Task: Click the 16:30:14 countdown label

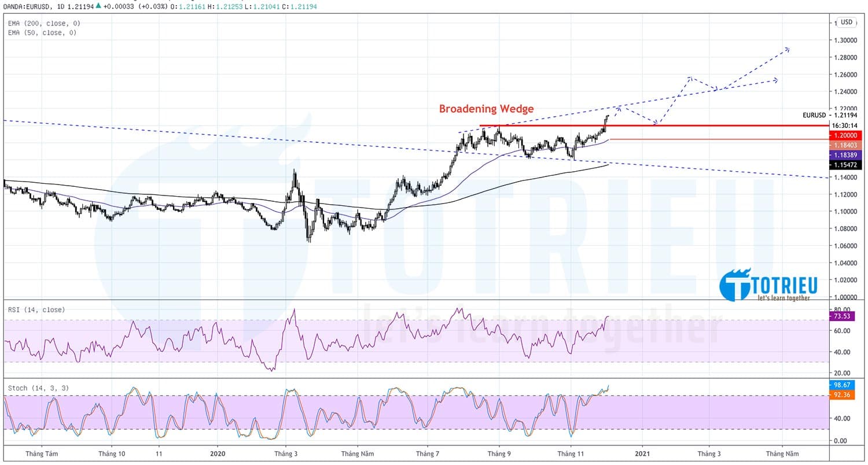Action: (x=845, y=125)
